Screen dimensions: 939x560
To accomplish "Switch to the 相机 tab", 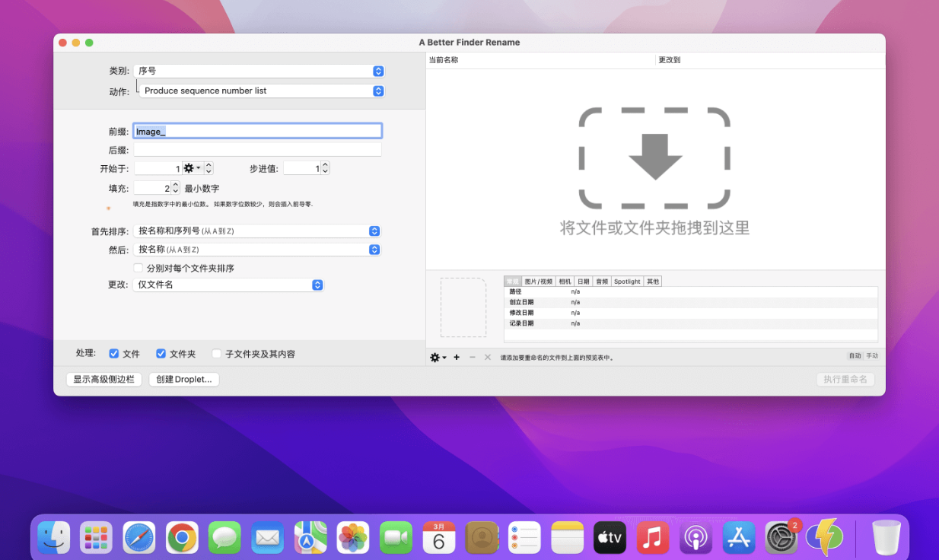I will [565, 282].
